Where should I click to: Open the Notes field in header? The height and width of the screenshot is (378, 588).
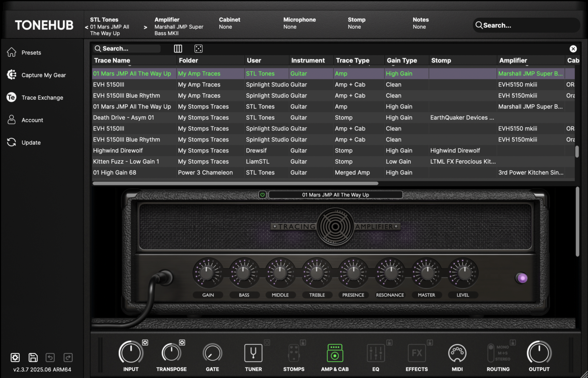(420, 23)
